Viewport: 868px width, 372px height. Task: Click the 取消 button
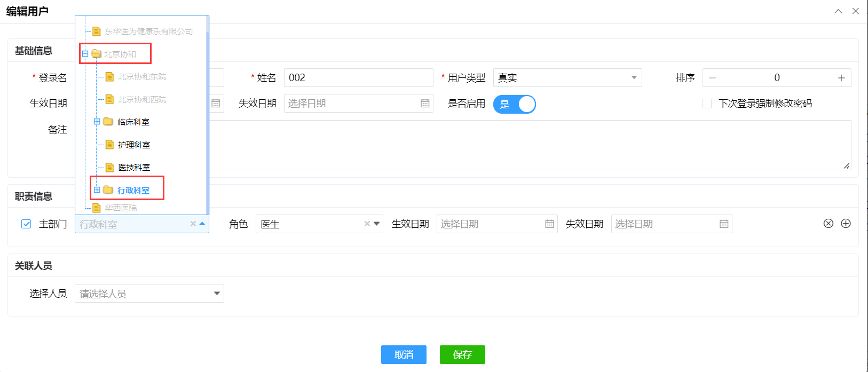pos(404,355)
